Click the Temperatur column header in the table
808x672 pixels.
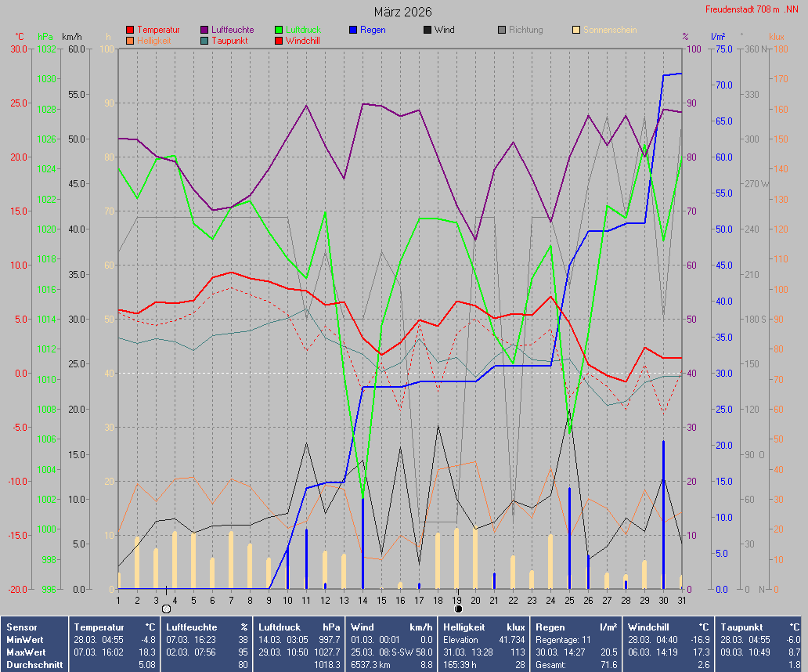coord(99,627)
